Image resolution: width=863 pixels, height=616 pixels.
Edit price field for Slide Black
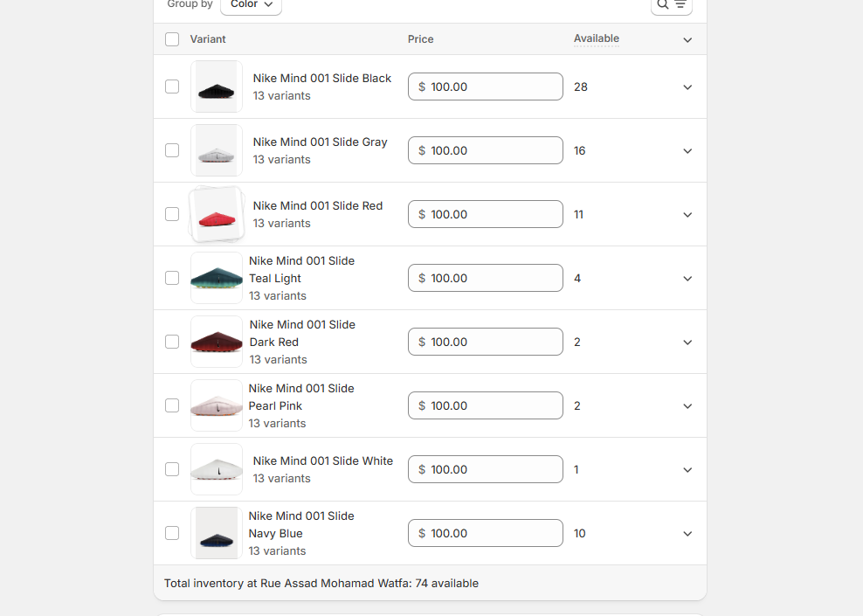(486, 87)
